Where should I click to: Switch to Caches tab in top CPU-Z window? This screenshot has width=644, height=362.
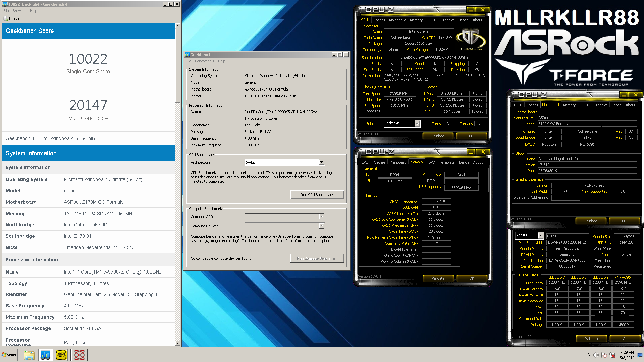(x=379, y=20)
